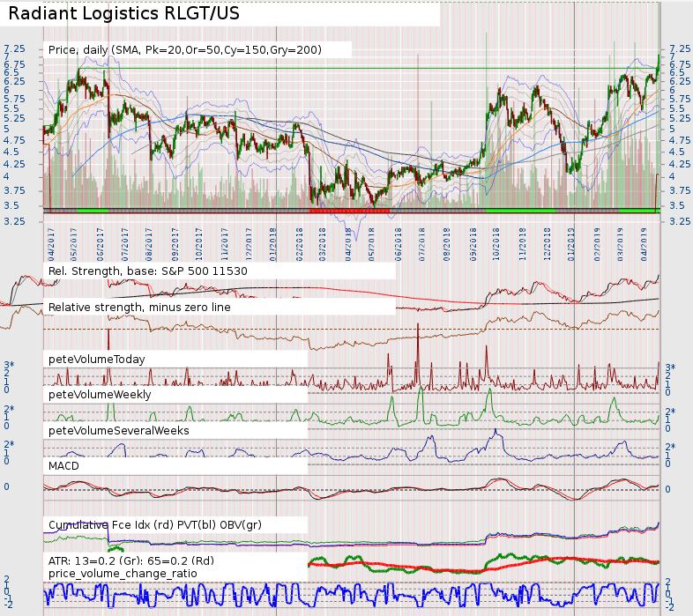693x616 pixels.
Task: Click 5.75 on the right price axis
Action: [x=680, y=99]
